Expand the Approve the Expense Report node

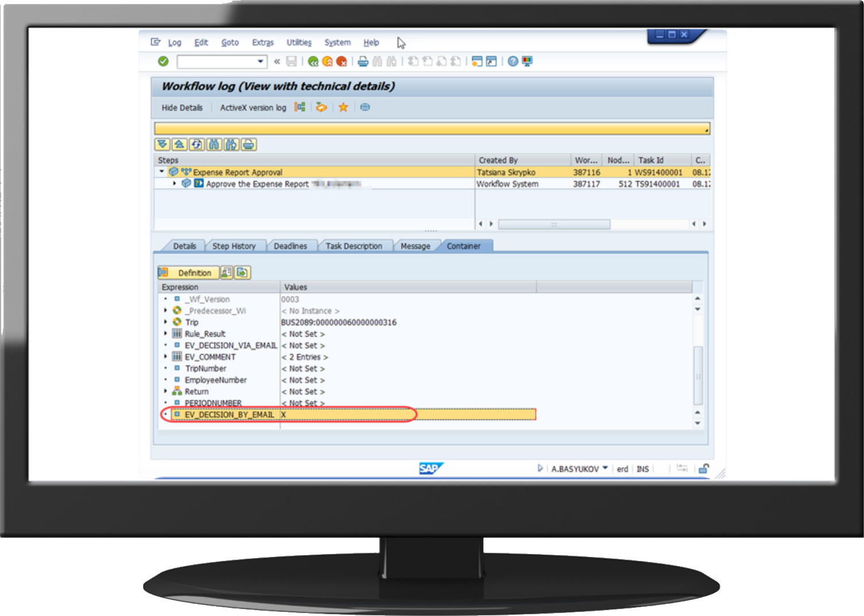tap(174, 183)
